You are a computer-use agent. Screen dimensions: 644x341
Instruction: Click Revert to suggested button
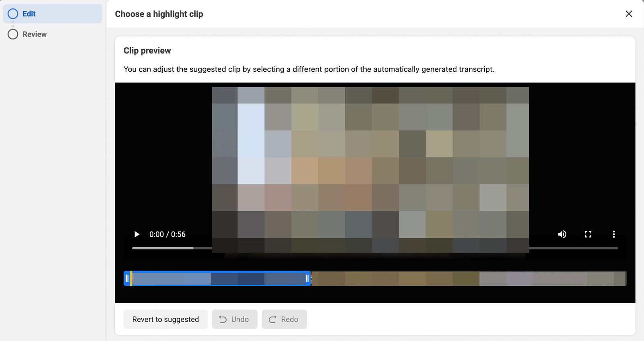click(165, 319)
